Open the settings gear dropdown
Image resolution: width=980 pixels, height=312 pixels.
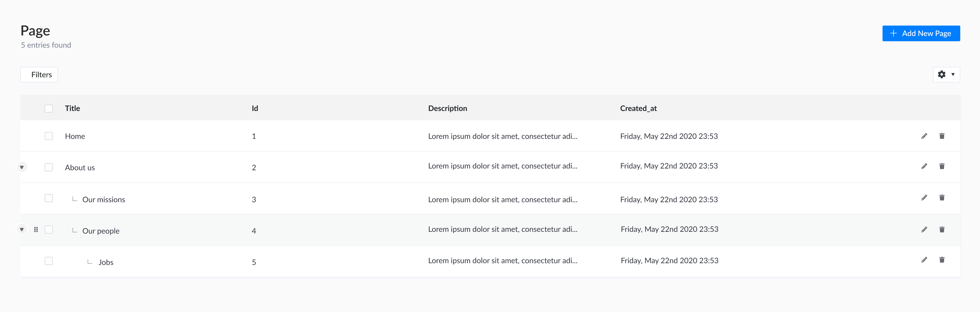[x=946, y=75]
